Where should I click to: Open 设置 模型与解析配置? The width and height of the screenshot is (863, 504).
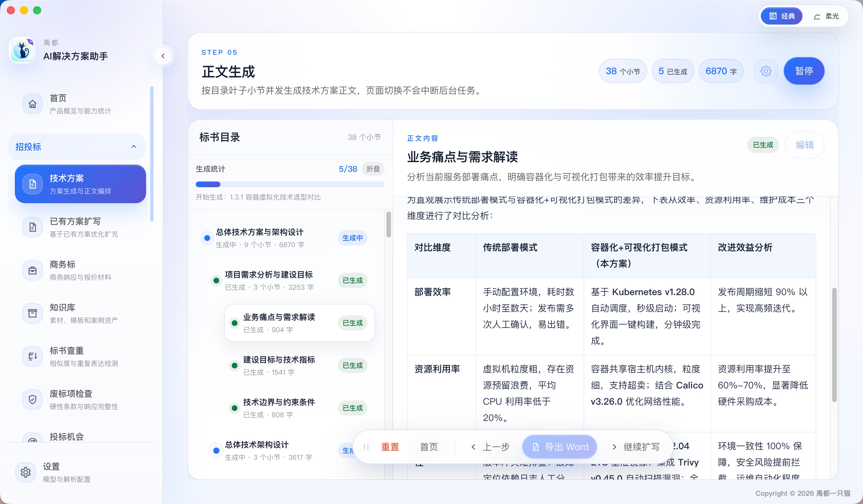pos(80,472)
